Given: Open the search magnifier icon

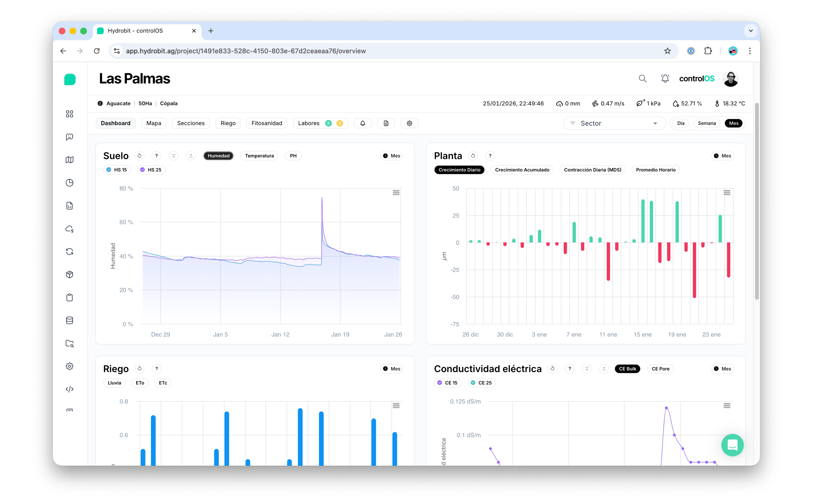Looking at the screenshot, I should point(642,79).
